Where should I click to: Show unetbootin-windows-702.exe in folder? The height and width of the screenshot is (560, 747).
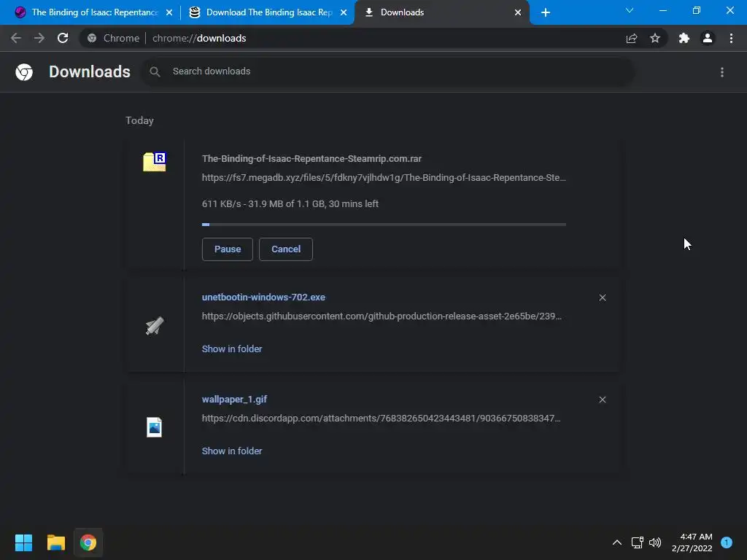coord(232,349)
